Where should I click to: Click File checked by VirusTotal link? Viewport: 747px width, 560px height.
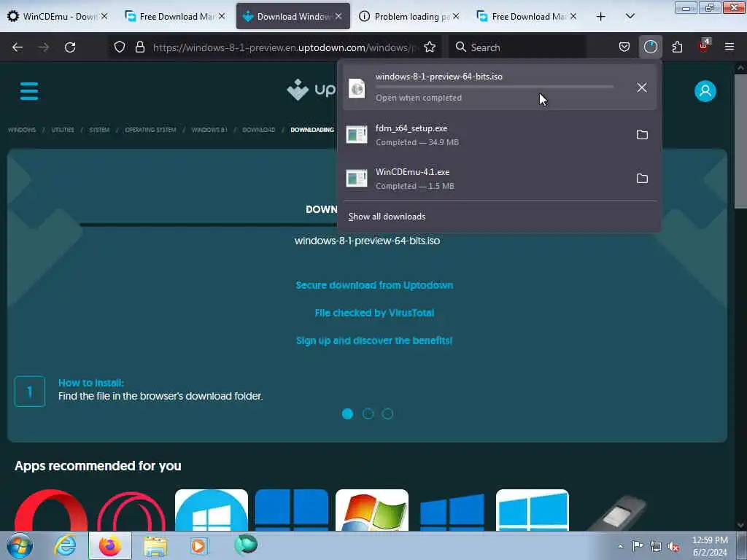[374, 313]
